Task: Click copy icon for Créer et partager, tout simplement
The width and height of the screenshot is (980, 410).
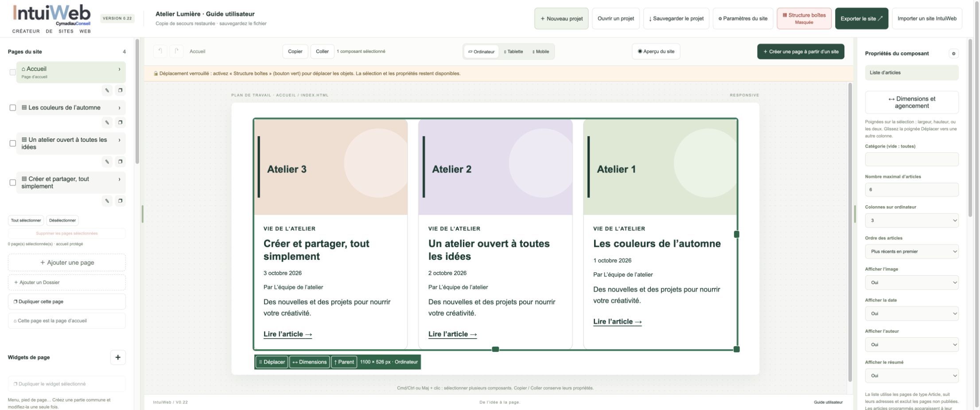Action: pyautogui.click(x=120, y=201)
